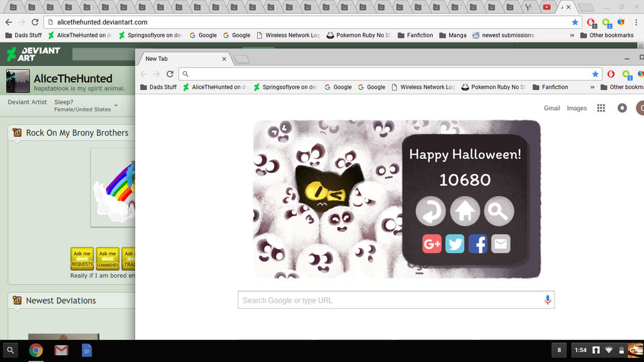Open Chrome menu three dots in back window
The width and height of the screenshot is (644, 362).
coord(636,22)
